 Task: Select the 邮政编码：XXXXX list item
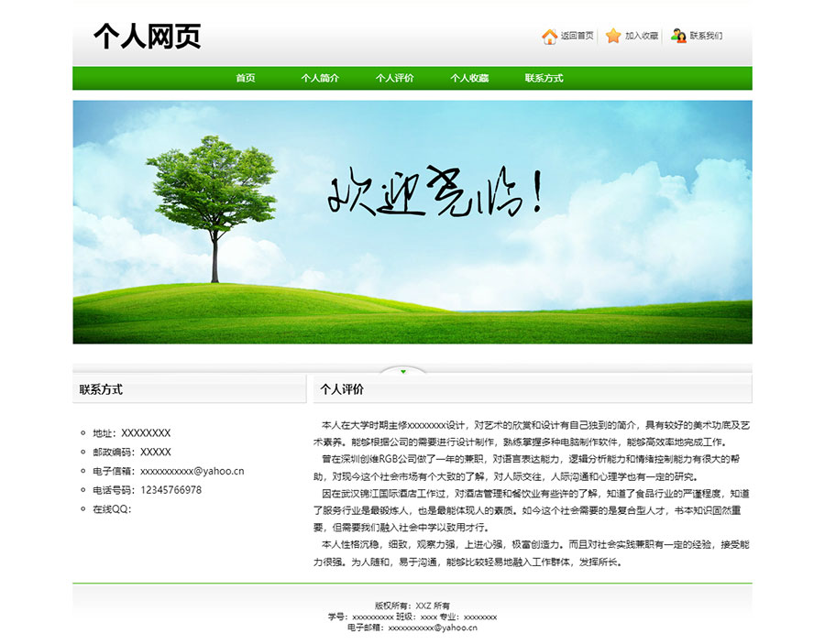pyautogui.click(x=132, y=453)
